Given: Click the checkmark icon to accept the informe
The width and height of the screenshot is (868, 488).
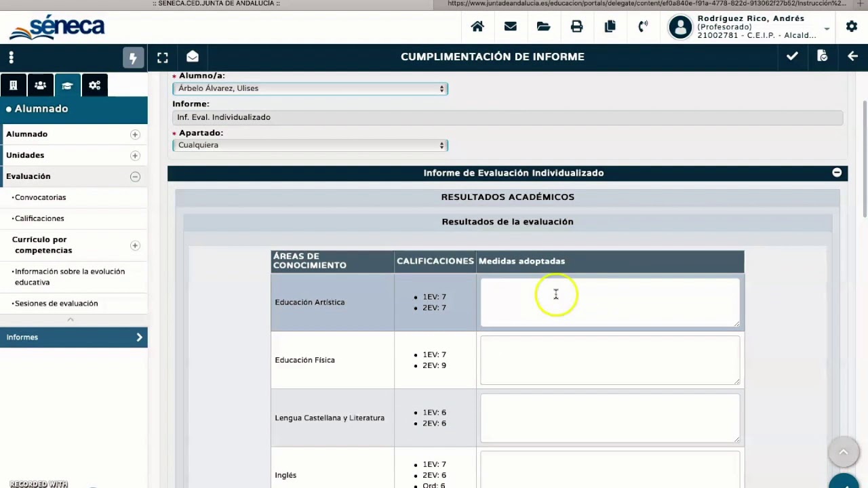Looking at the screenshot, I should click(791, 56).
